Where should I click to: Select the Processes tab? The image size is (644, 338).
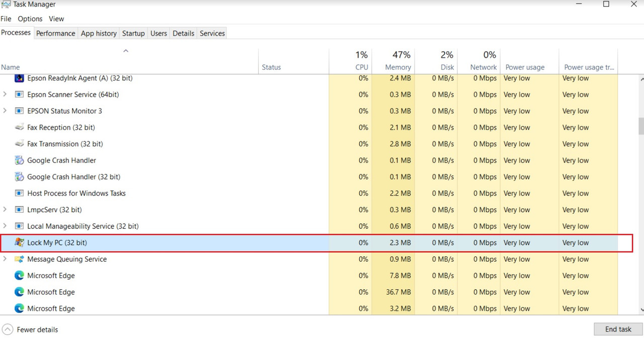16,33
